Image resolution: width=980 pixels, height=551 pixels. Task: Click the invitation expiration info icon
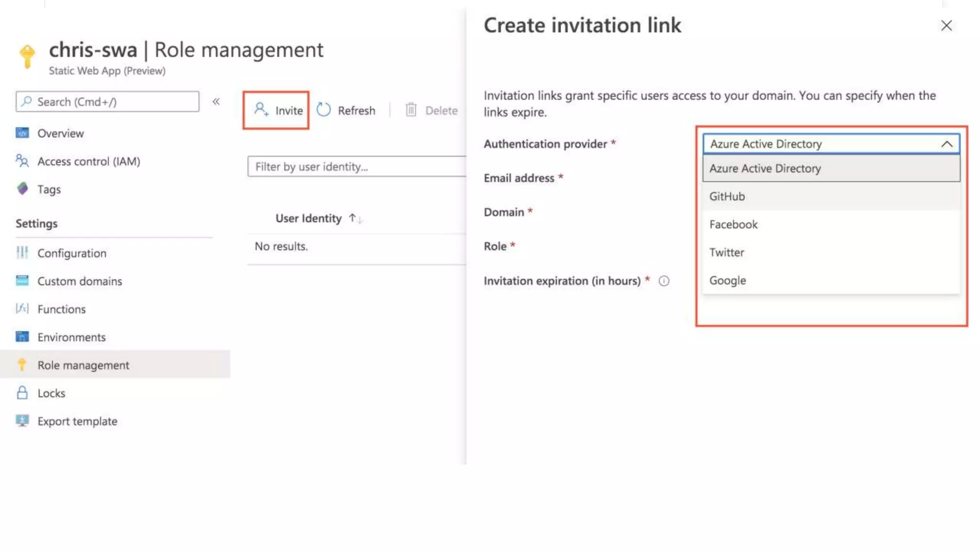664,281
